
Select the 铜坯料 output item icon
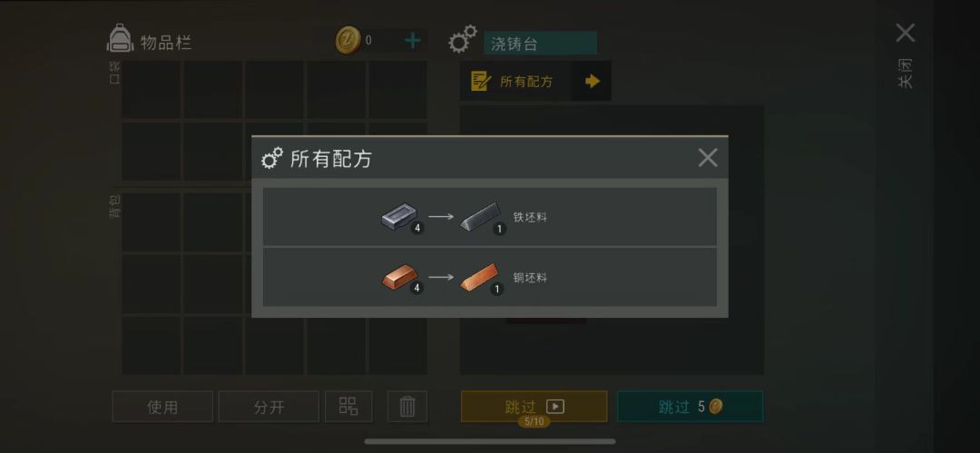pos(480,277)
